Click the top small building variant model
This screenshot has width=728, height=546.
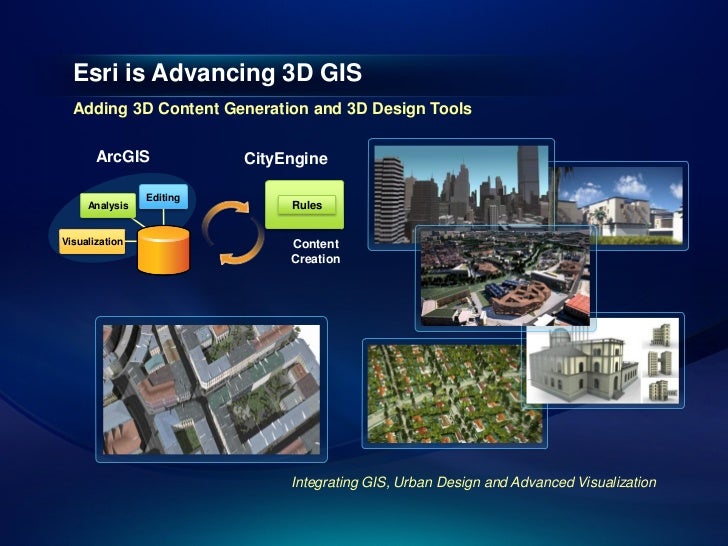click(x=660, y=335)
